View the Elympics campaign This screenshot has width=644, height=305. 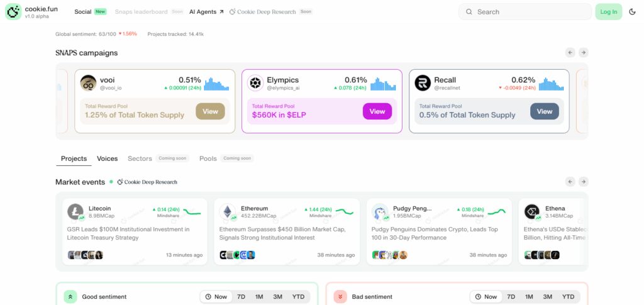tap(377, 111)
